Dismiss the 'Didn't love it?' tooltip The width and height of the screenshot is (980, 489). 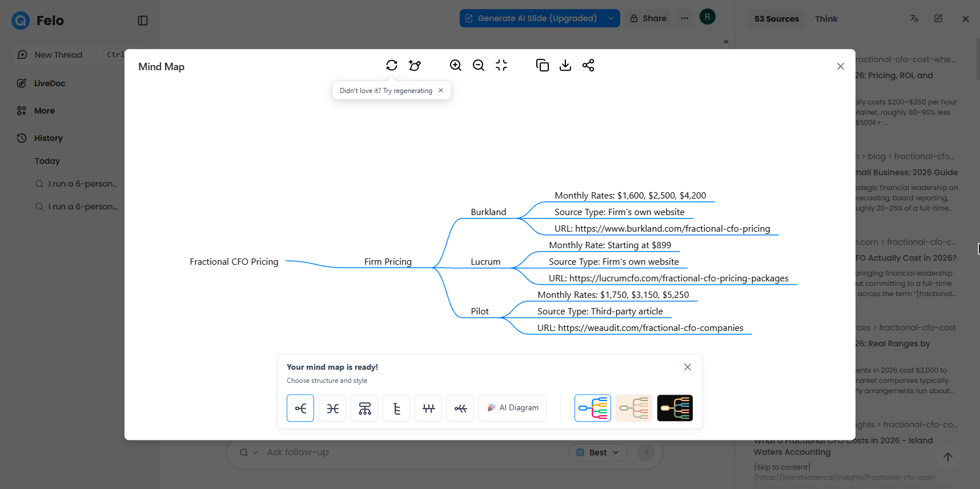(441, 90)
